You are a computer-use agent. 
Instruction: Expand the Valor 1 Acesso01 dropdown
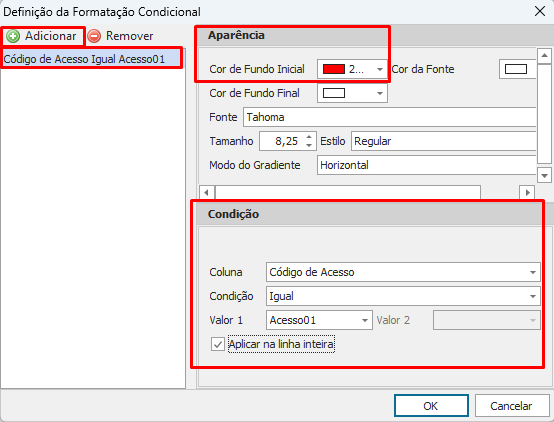[x=365, y=321]
